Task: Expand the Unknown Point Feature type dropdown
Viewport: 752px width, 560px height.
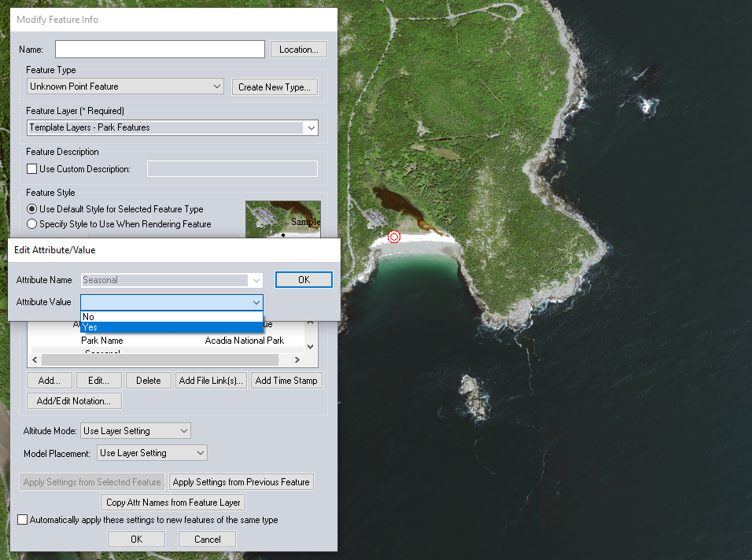Action: [x=125, y=87]
